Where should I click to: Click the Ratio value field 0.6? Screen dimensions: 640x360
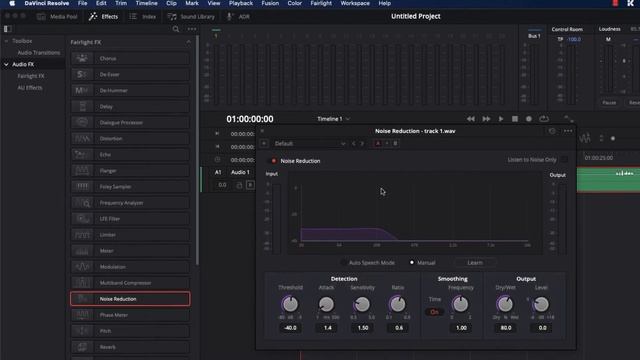(399, 328)
